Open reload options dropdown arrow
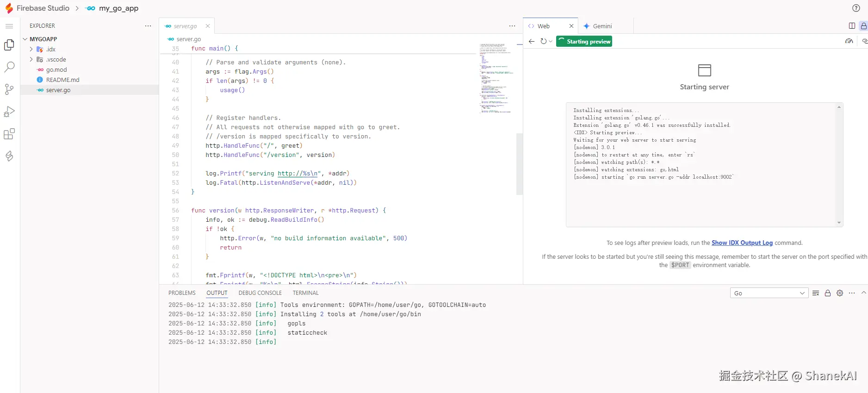The height and width of the screenshot is (393, 868). tap(551, 41)
